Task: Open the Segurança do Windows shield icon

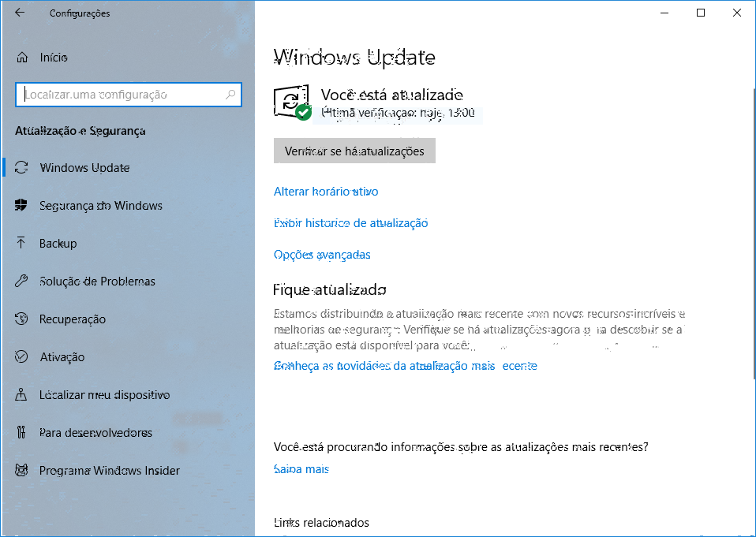Action: coord(21,205)
